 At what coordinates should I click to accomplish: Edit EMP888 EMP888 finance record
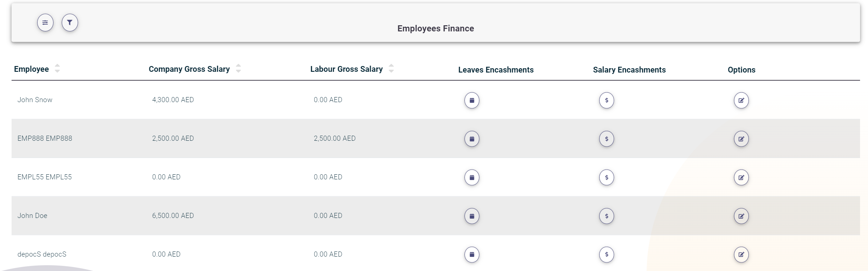coord(741,139)
